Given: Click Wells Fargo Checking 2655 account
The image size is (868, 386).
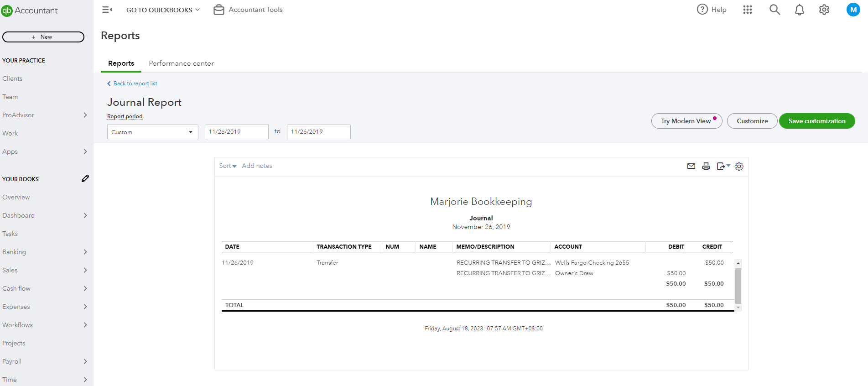Looking at the screenshot, I should [x=592, y=263].
